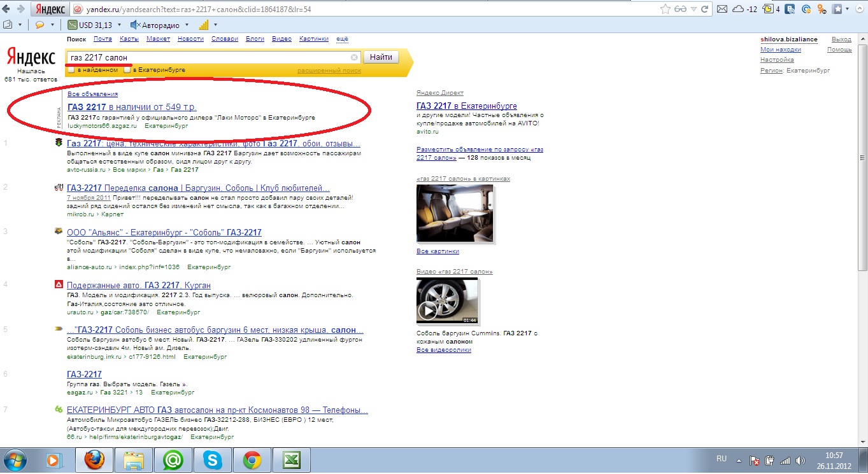Open the Настройка settings link
Image resolution: width=868 pixels, height=474 pixels.
point(777,60)
